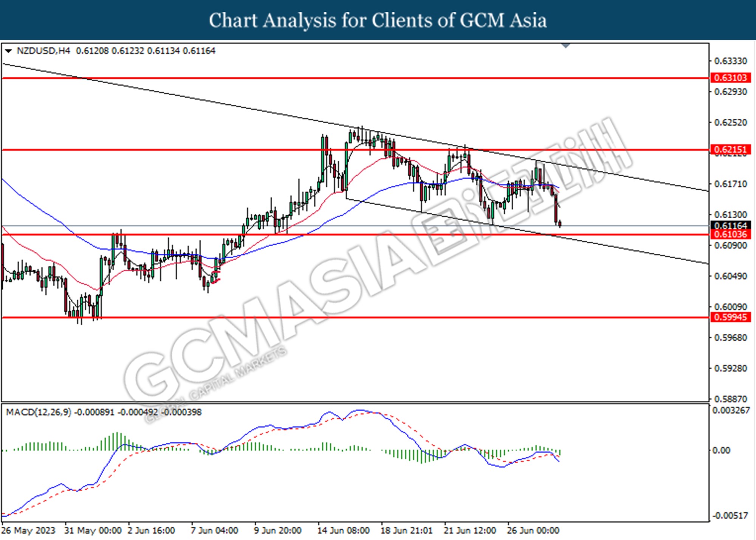Click the 0.62520 price scale value
This screenshot has height=540, width=756.
[730, 123]
